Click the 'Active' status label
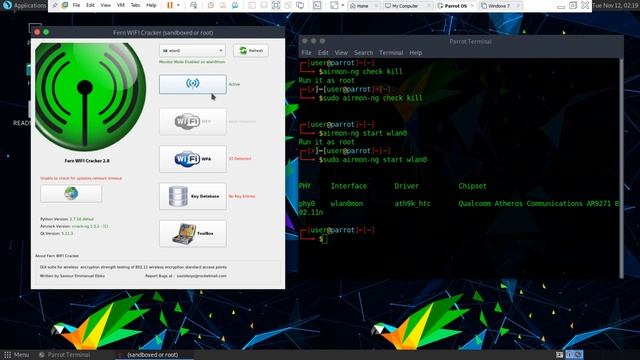This screenshot has height=360, width=640. (x=234, y=84)
